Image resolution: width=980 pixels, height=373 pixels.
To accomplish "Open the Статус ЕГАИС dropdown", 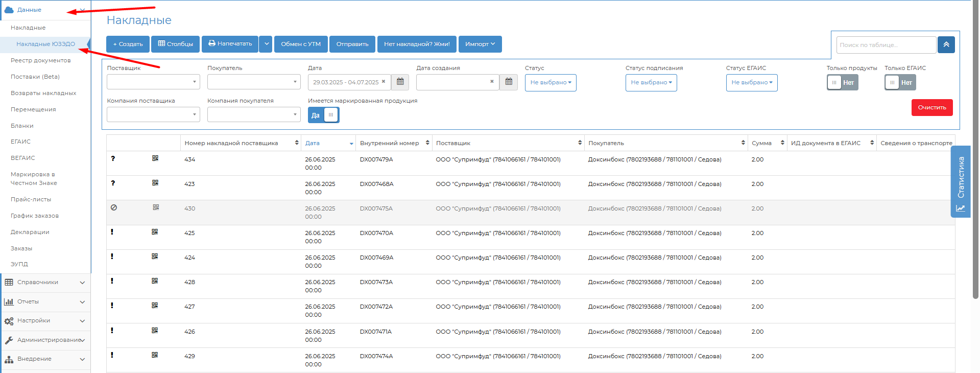I will click(751, 83).
